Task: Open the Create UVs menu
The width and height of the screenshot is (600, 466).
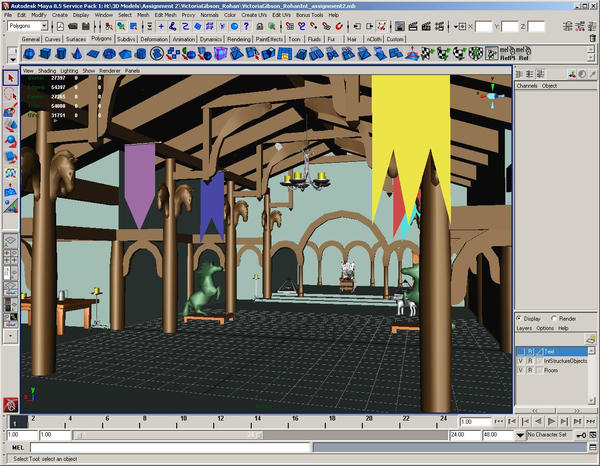Action: pyautogui.click(x=254, y=15)
